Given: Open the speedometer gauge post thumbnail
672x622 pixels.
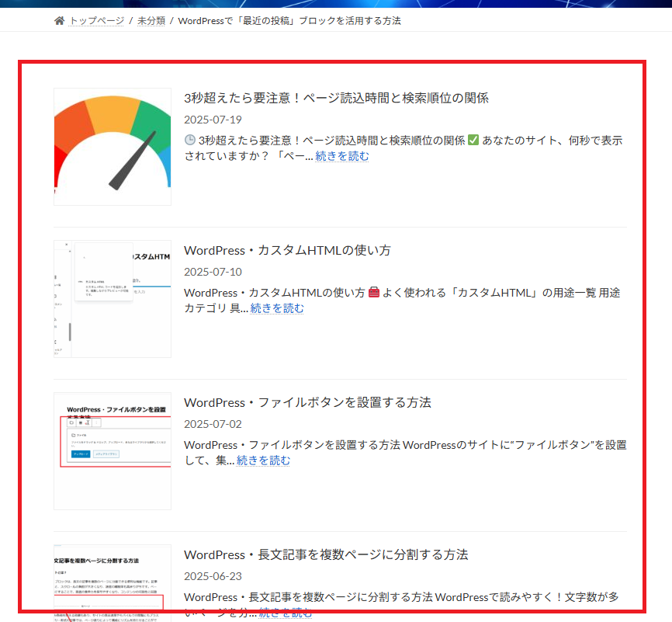Looking at the screenshot, I should point(113,147).
